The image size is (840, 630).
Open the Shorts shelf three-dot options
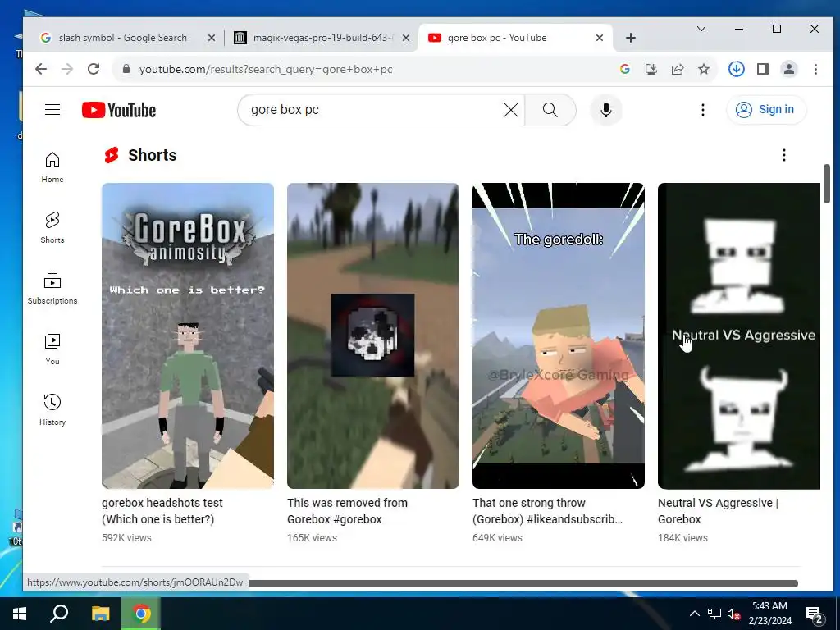(783, 155)
